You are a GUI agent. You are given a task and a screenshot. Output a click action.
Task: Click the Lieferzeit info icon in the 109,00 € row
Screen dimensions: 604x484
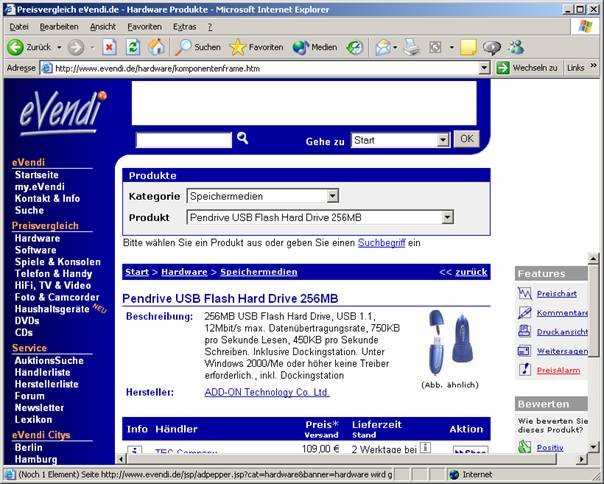pyautogui.click(x=425, y=447)
